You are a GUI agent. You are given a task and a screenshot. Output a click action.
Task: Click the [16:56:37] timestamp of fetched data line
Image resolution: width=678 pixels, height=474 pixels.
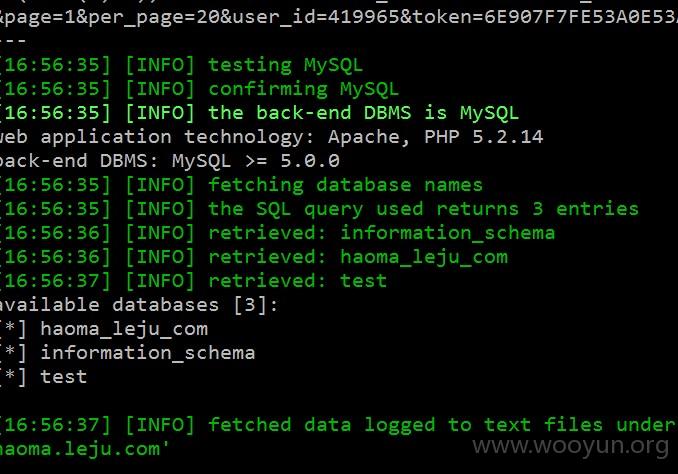coord(55,425)
